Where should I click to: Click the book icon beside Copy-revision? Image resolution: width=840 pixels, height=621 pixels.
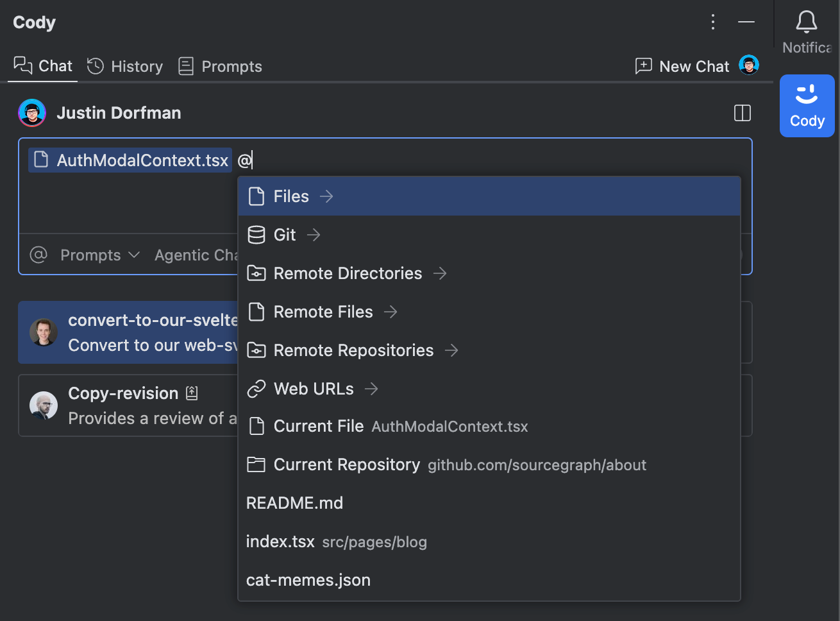tap(192, 393)
